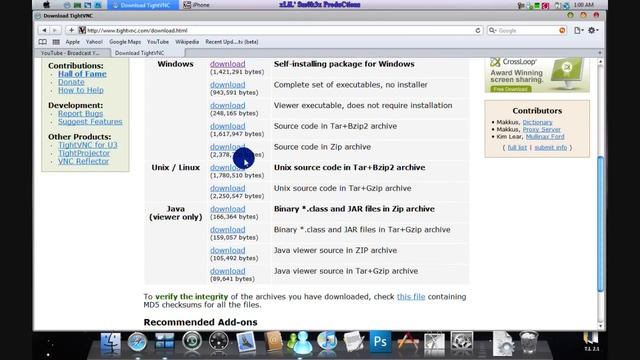Open the Trash in the dock
This screenshot has height=360, width=640.
(529, 342)
